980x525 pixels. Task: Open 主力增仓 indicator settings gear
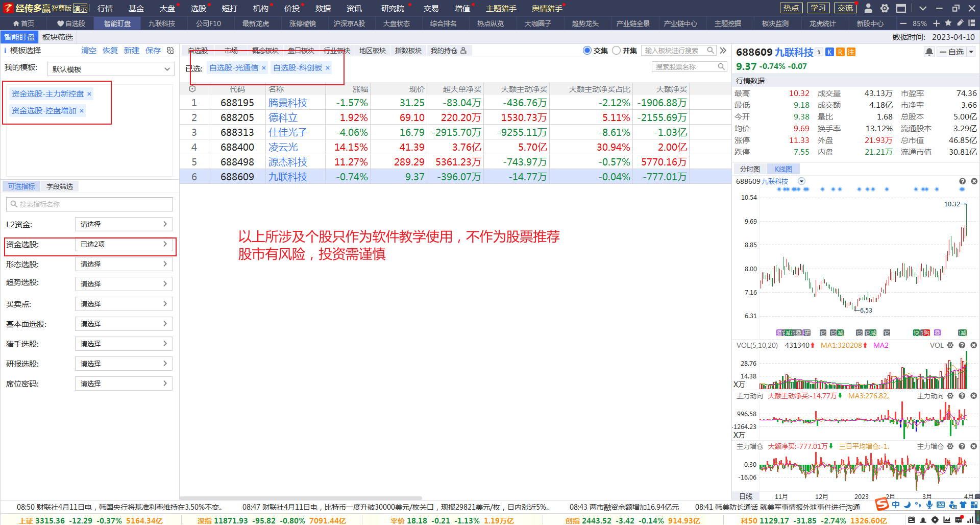pos(950,446)
